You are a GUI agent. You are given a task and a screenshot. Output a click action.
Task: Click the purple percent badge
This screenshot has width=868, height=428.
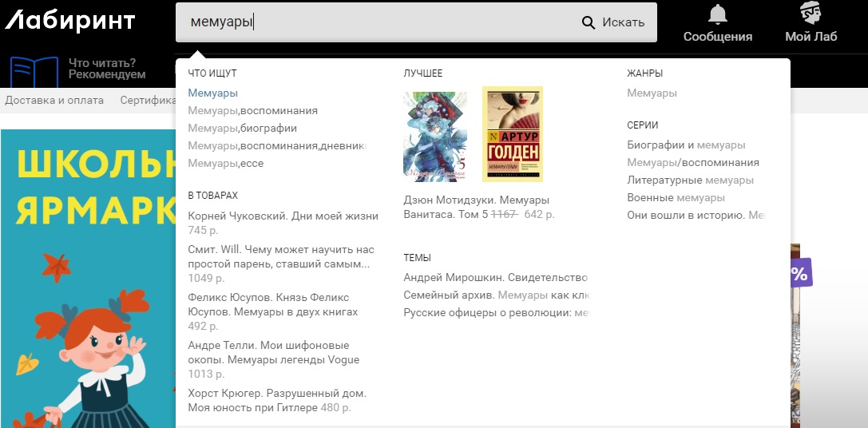[x=801, y=273]
